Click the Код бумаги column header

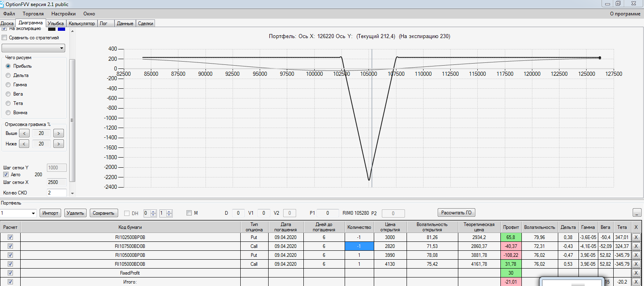pyautogui.click(x=130, y=227)
